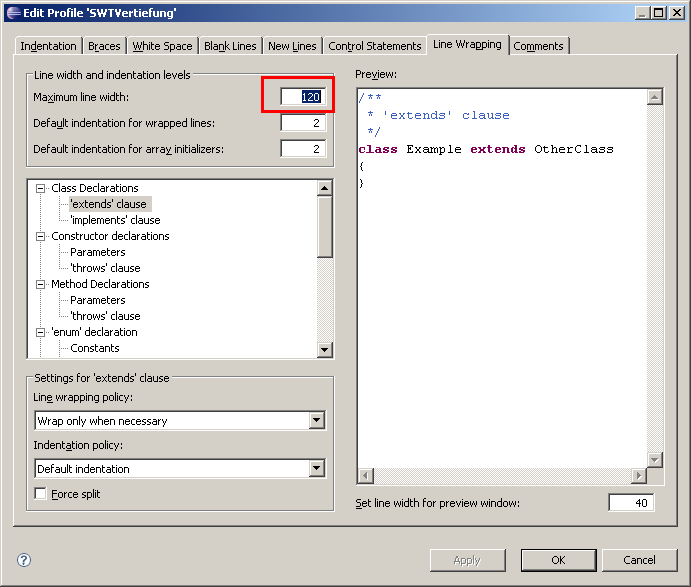Focus the default indentation for array initializers field
Image resolution: width=691 pixels, height=587 pixels.
point(303,149)
